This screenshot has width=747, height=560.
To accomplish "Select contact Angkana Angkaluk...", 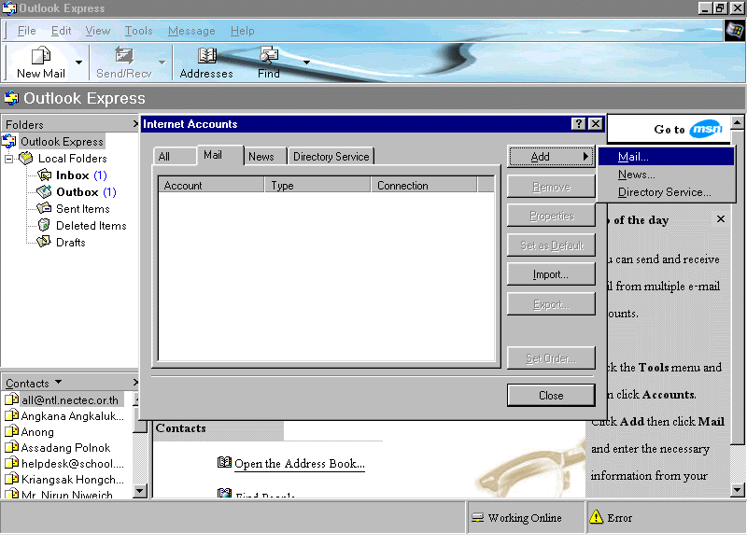I will [73, 415].
